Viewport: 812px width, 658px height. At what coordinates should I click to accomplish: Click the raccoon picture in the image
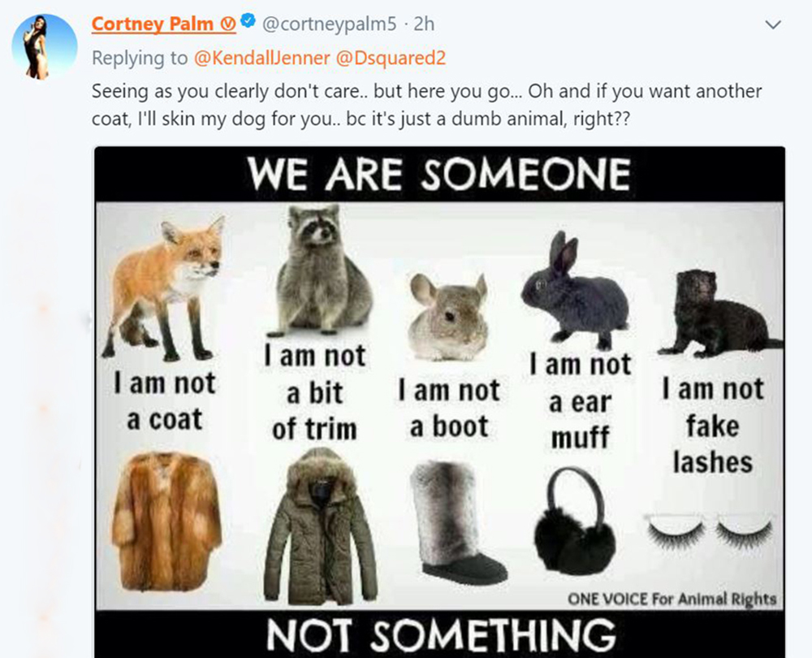point(324,270)
